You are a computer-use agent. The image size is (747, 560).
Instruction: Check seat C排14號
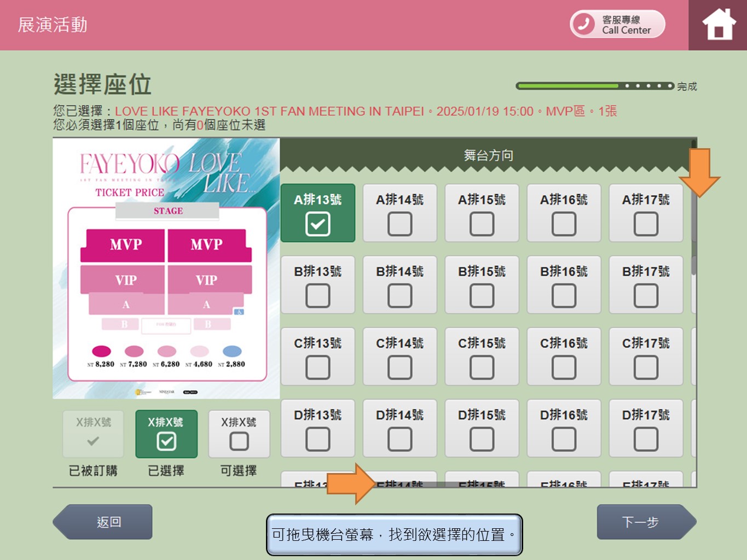pyautogui.click(x=399, y=367)
